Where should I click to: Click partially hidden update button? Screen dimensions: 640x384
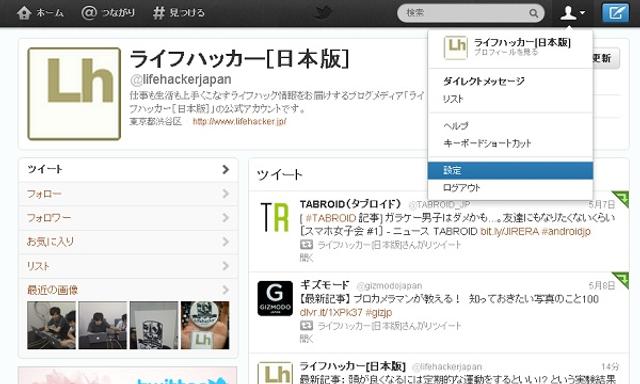(606, 58)
